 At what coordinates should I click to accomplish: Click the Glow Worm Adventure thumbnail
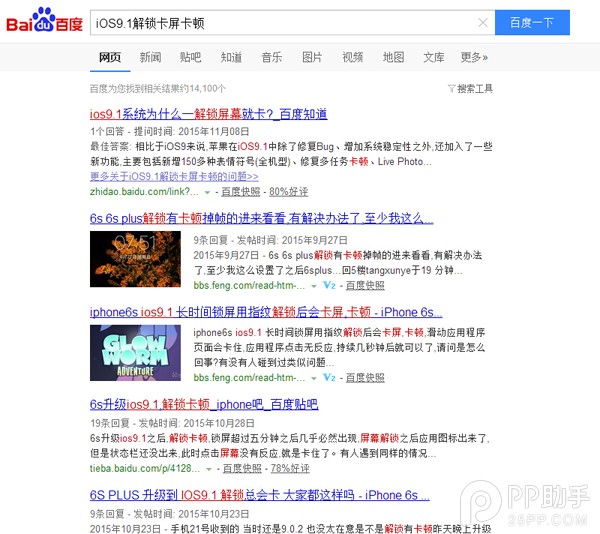(135, 353)
